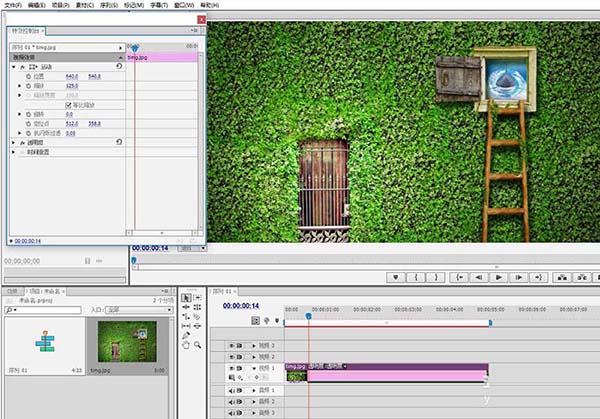Screen dimensions: 600x419
Task: Toggle the uniform scale checkbox
Action: (x=68, y=104)
